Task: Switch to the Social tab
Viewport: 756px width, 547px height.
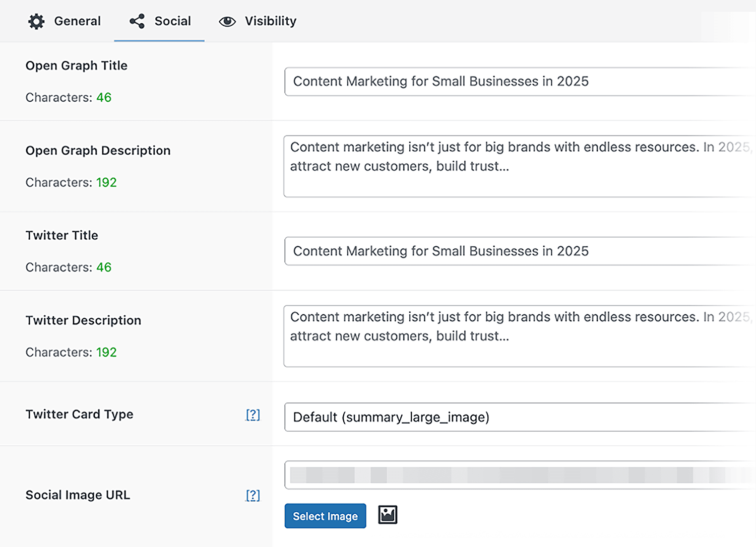Action: point(159,21)
